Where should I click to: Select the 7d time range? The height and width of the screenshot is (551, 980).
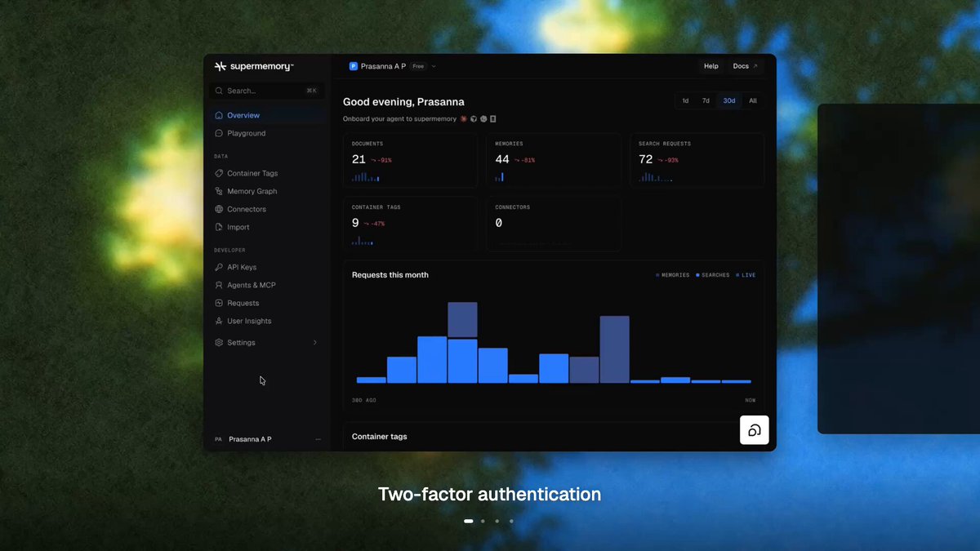[x=706, y=100]
